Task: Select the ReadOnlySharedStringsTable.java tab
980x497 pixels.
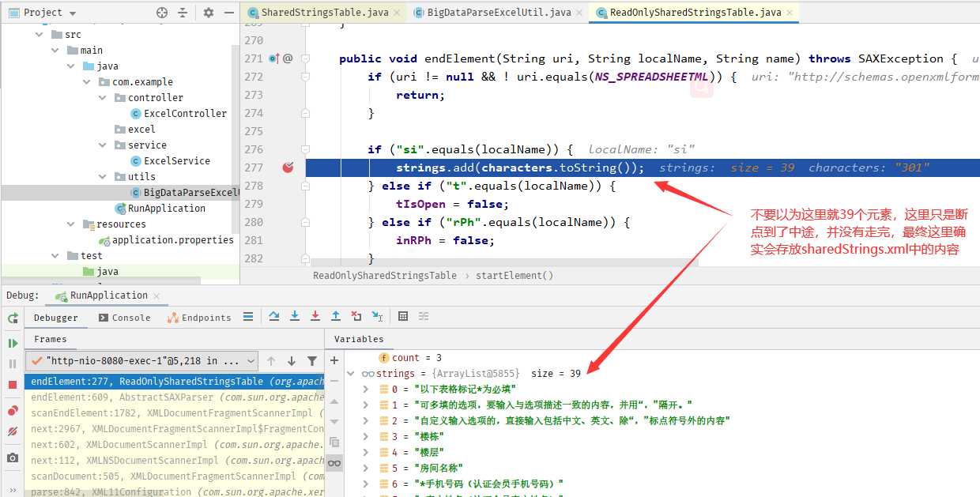Action: click(695, 13)
